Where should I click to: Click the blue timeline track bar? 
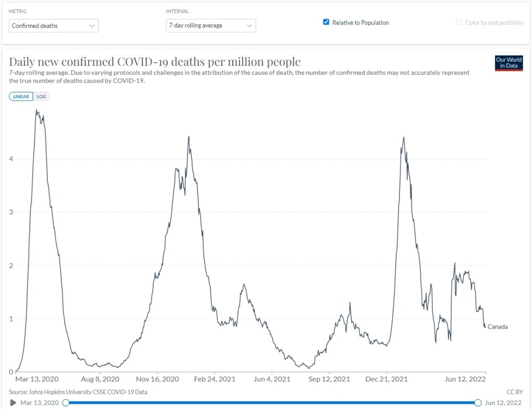click(272, 403)
